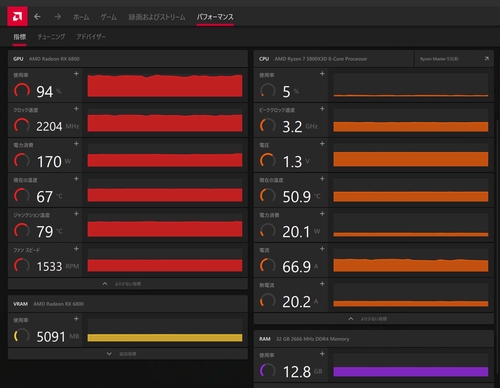
Task: Click the GPU clock speed graph
Action: 165,120
